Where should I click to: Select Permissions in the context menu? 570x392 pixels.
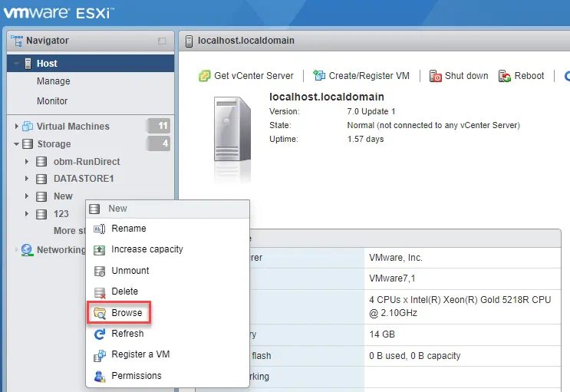pos(136,376)
